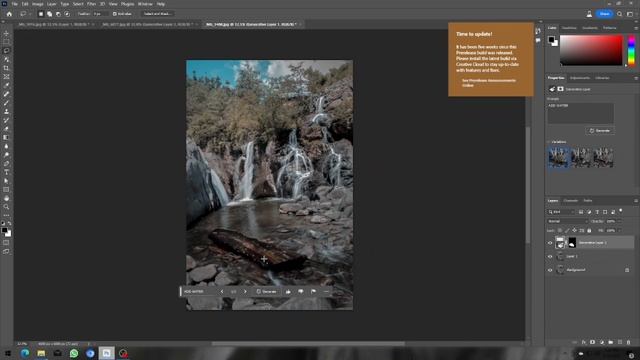Open the blend mode Normal dropdown
Screen dimensions: 640x360
(567, 221)
